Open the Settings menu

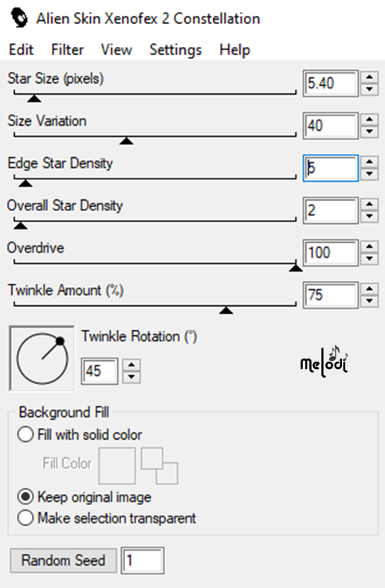(x=175, y=49)
